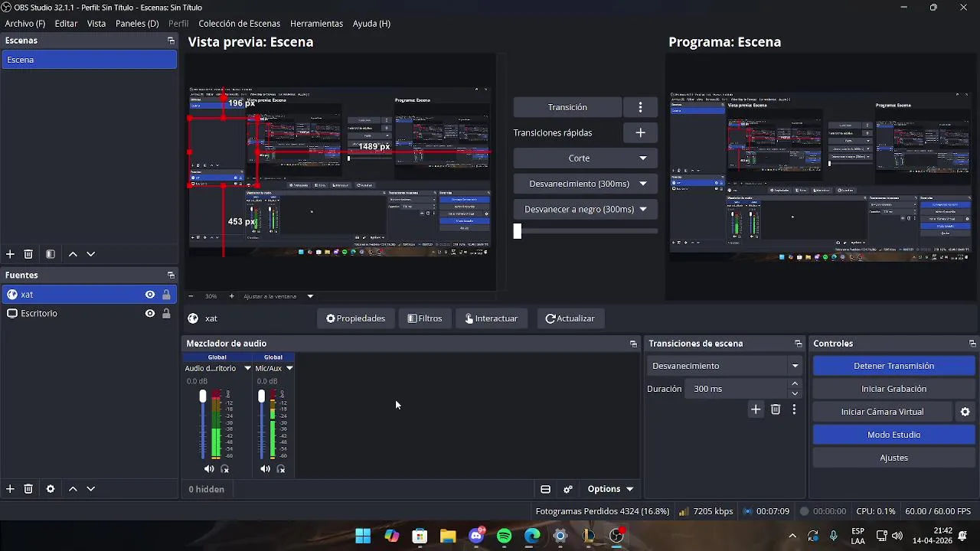
Task: Click Interactuar button
Action: point(491,318)
